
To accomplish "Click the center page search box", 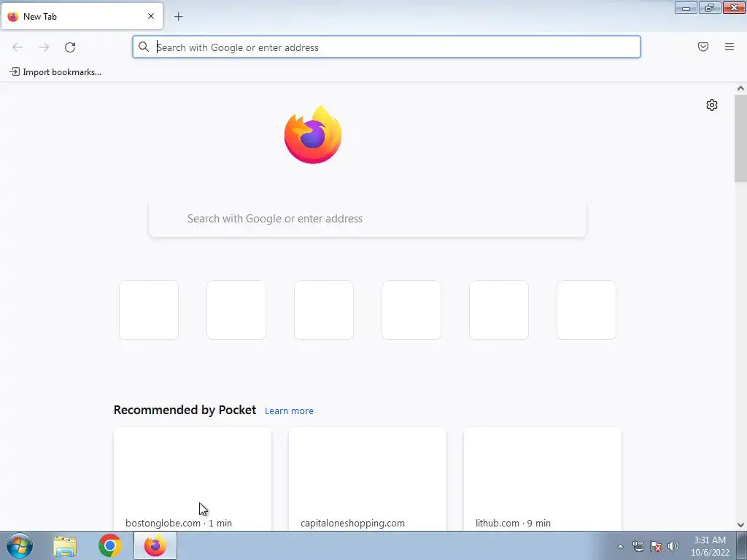I will click(368, 219).
